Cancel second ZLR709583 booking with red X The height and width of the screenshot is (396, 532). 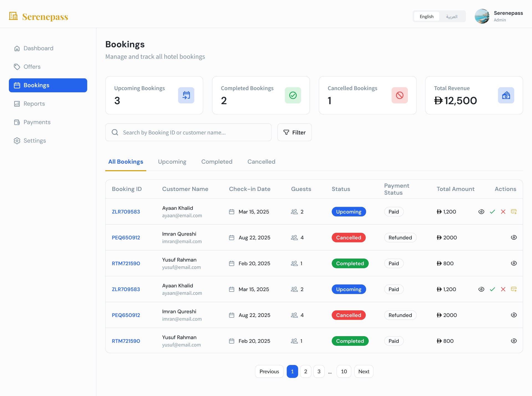(503, 289)
